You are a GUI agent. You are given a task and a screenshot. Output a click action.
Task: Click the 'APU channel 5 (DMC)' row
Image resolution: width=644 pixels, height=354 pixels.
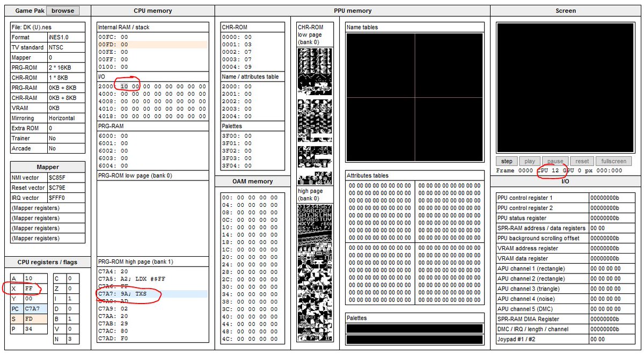[565, 309]
